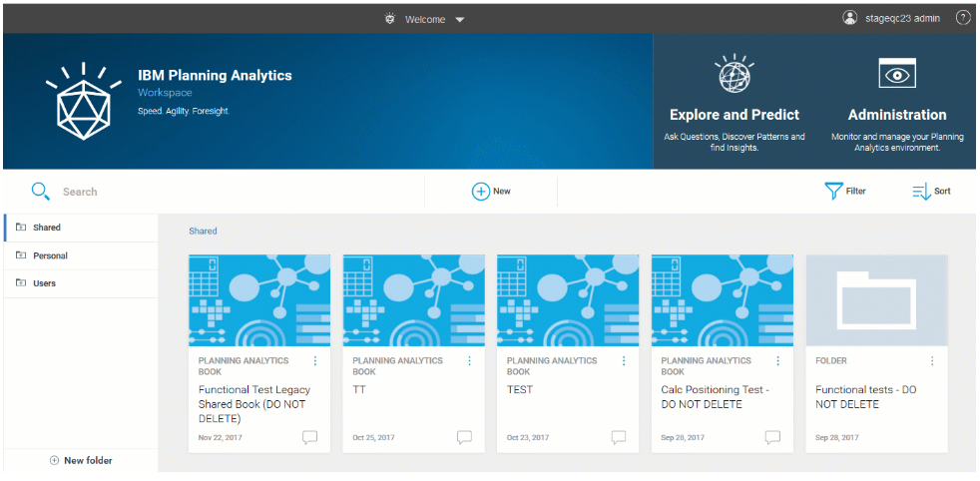The image size is (980, 481).
Task: Click the Administration heading
Action: (897, 115)
